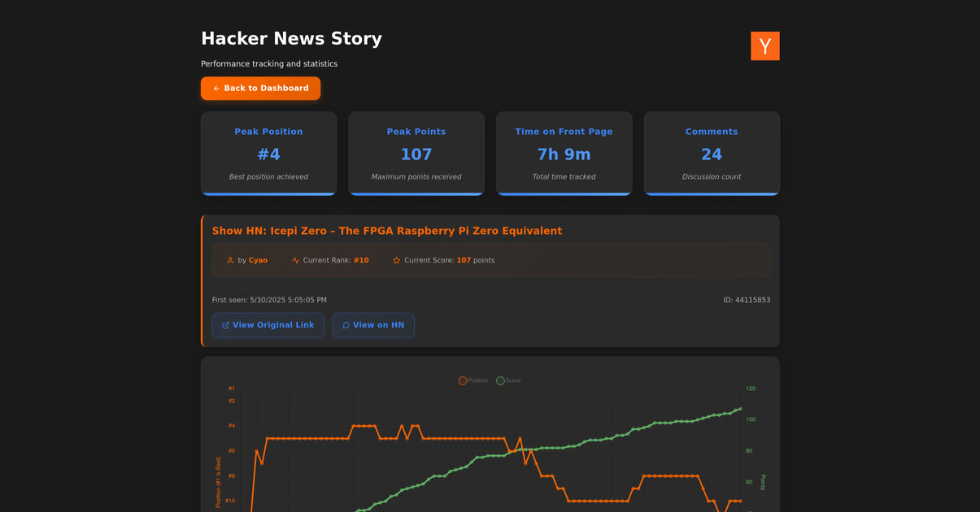The width and height of the screenshot is (980, 512).
Task: Click the user icon beside by Cyao
Action: [x=230, y=260]
